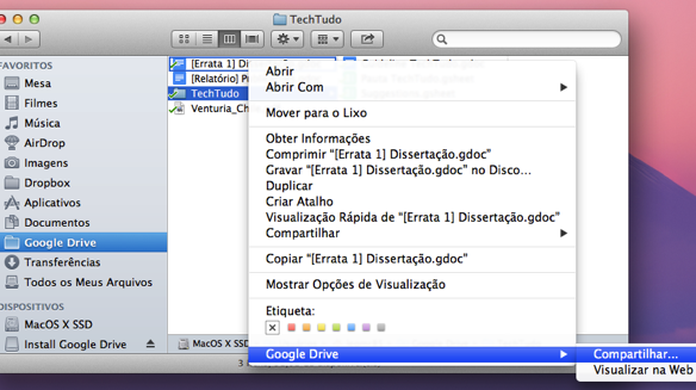Go forward with the right arrow
Image resolution: width=696 pixels, height=390 pixels.
click(29, 39)
